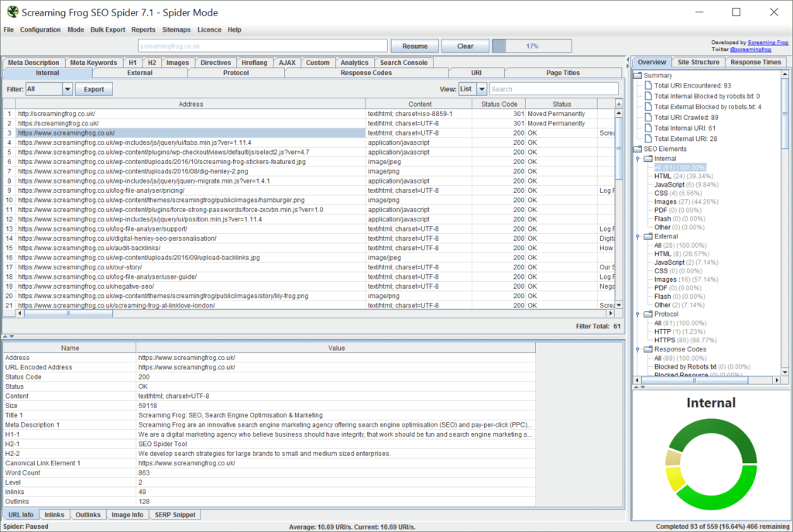Click the Screaming Frog app logo icon
This screenshot has height=532, width=793.
click(12, 12)
